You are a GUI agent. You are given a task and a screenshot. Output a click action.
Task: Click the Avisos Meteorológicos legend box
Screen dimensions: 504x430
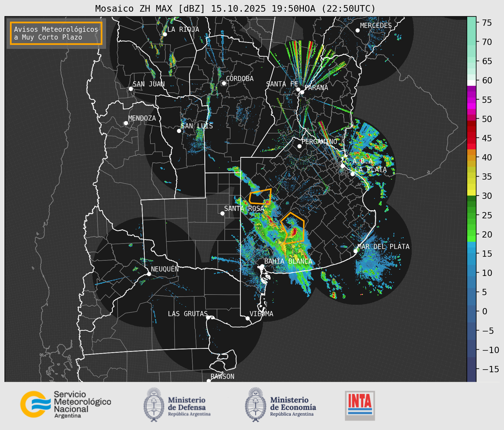pos(56,33)
